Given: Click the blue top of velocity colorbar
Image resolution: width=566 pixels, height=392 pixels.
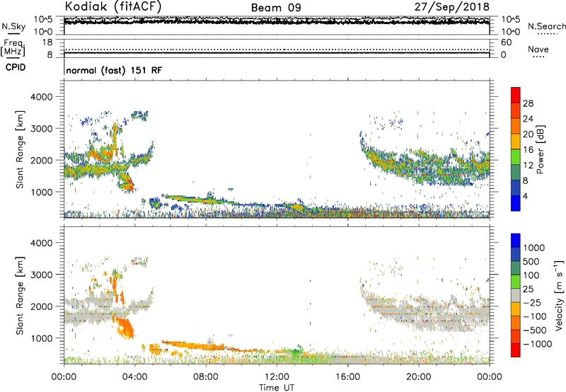Looking at the screenshot, I should pyautogui.click(x=516, y=241).
